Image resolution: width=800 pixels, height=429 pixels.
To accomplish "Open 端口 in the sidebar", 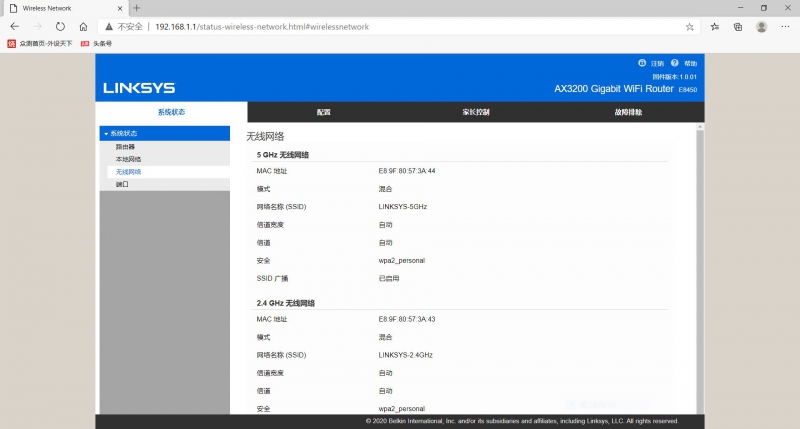I will coord(122,184).
